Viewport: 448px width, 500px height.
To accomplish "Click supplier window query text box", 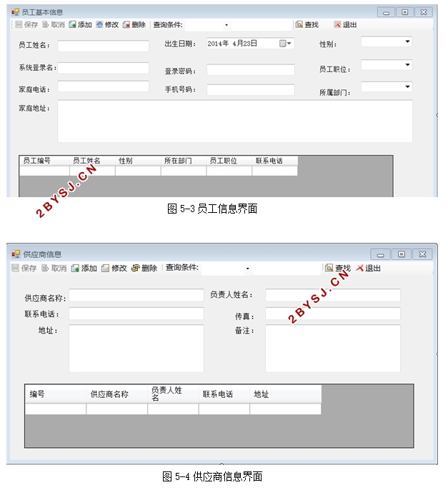I will (x=287, y=269).
